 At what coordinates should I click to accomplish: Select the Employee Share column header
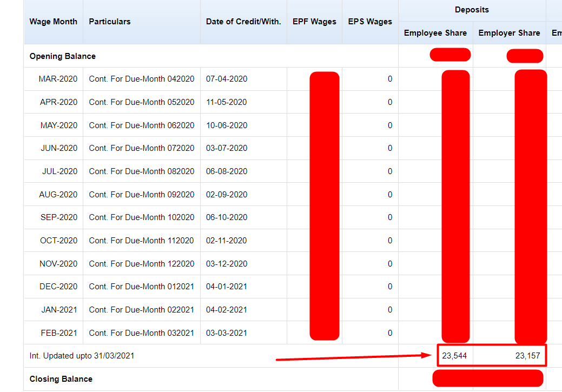(x=435, y=32)
